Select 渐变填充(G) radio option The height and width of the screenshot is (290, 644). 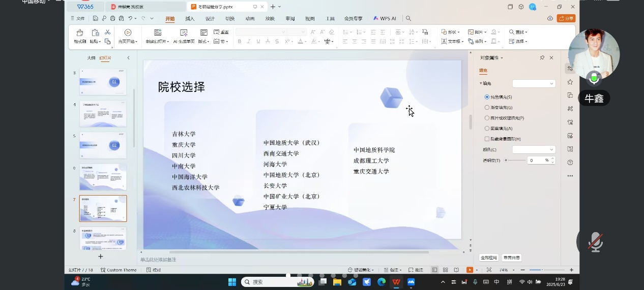click(x=487, y=108)
